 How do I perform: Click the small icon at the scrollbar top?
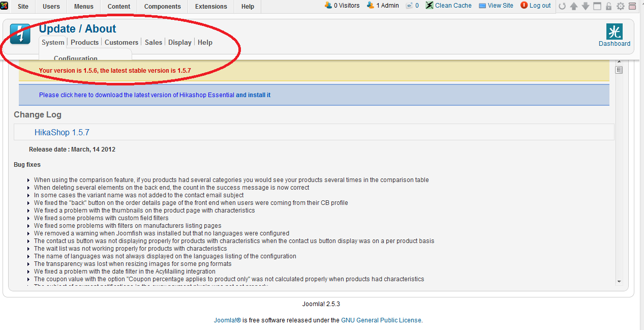point(619,70)
